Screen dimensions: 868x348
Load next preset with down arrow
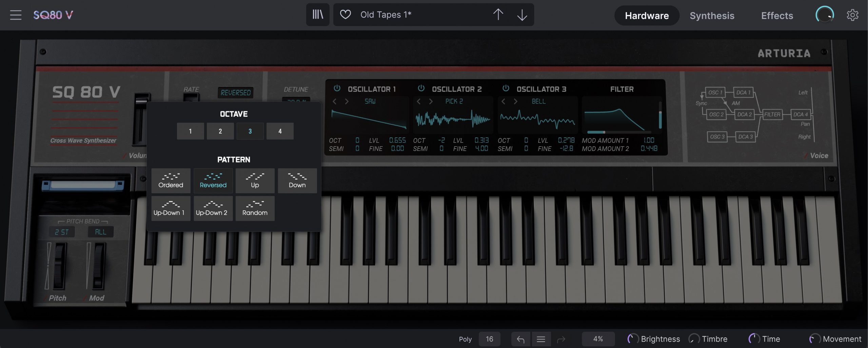[x=522, y=15]
